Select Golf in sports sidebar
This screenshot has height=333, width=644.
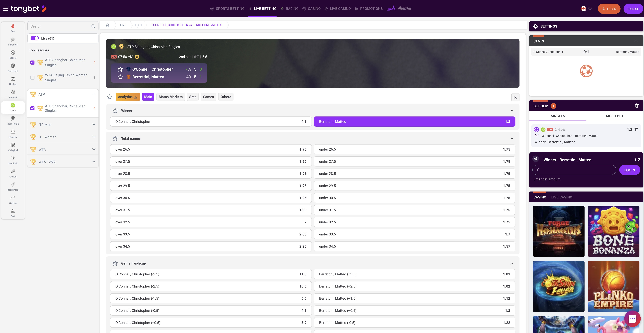pyautogui.click(x=13, y=213)
